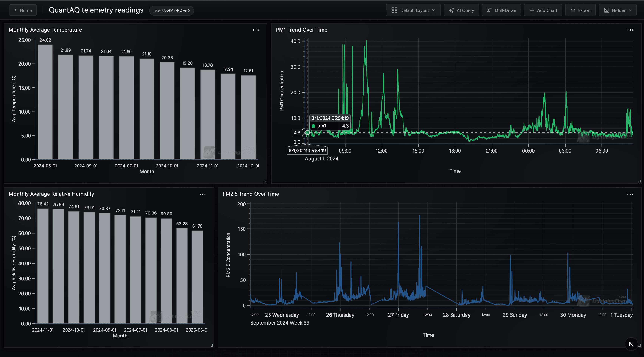Image resolution: width=644 pixels, height=357 pixels.
Task: Click the September 2024 Week 39 label
Action: (280, 323)
